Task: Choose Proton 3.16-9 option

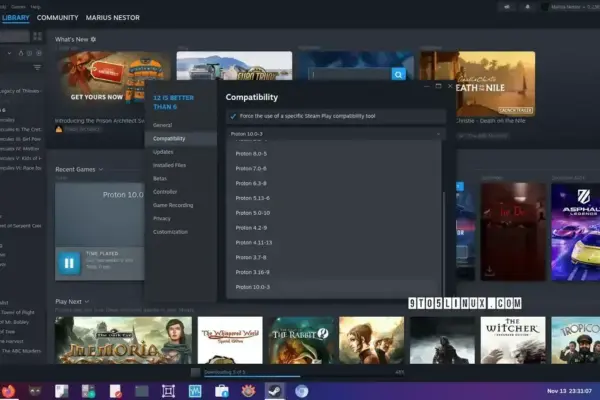Action: click(334, 272)
